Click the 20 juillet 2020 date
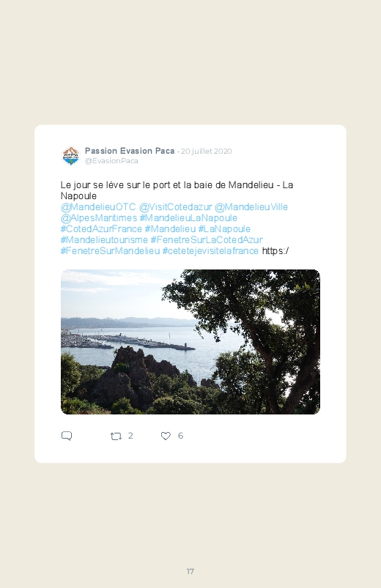This screenshot has width=381, height=588. point(206,151)
